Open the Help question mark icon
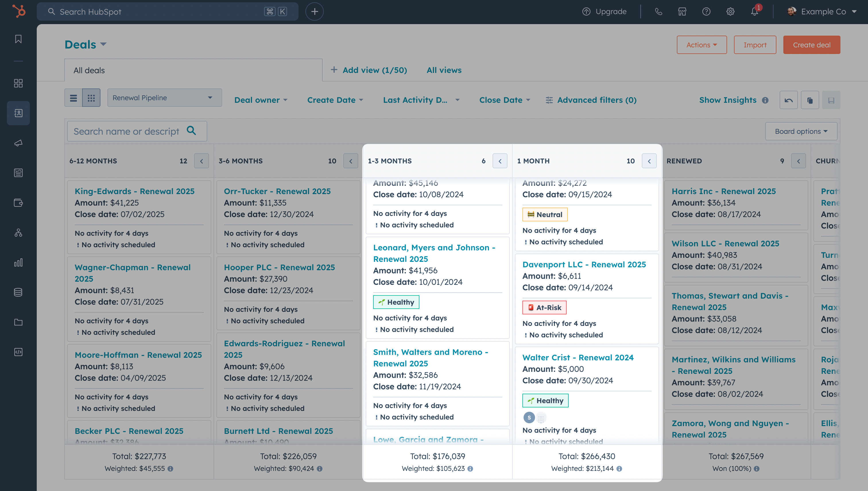868x491 pixels. point(706,11)
